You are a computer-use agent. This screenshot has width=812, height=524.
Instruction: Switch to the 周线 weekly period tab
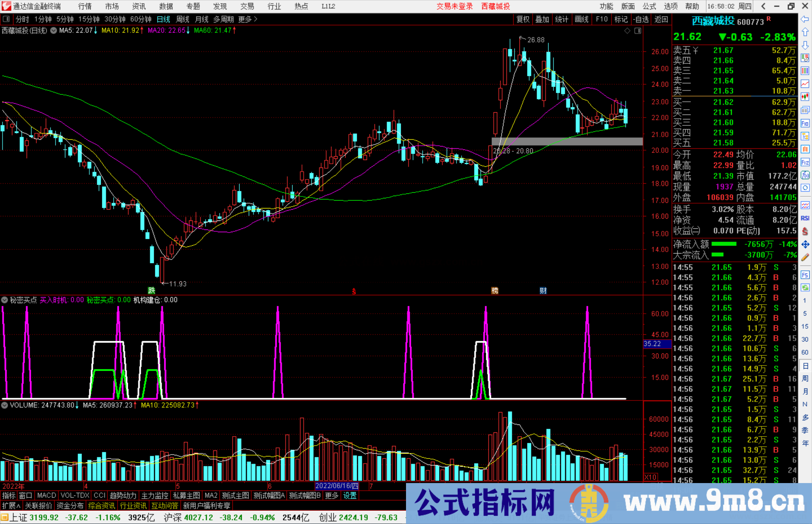pyautogui.click(x=183, y=19)
